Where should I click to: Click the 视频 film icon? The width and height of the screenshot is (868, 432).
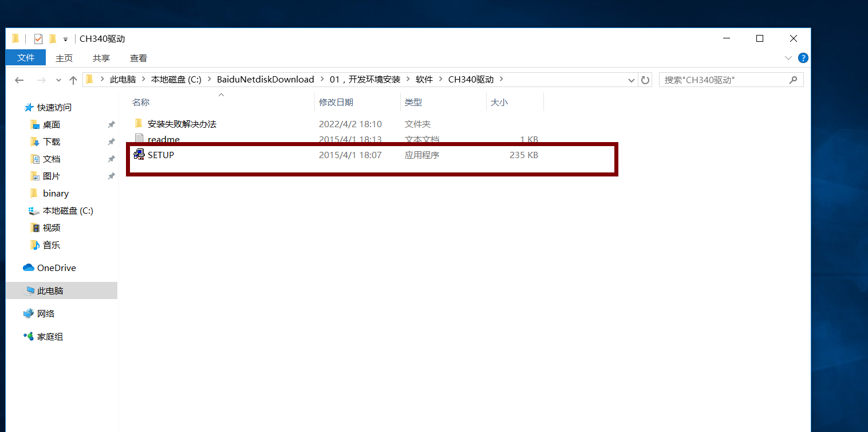click(x=35, y=227)
